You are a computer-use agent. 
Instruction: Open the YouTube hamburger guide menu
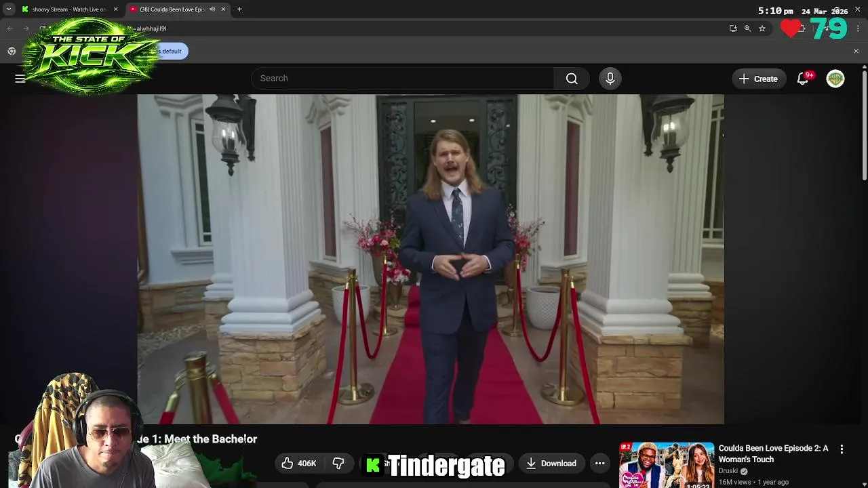(20, 79)
